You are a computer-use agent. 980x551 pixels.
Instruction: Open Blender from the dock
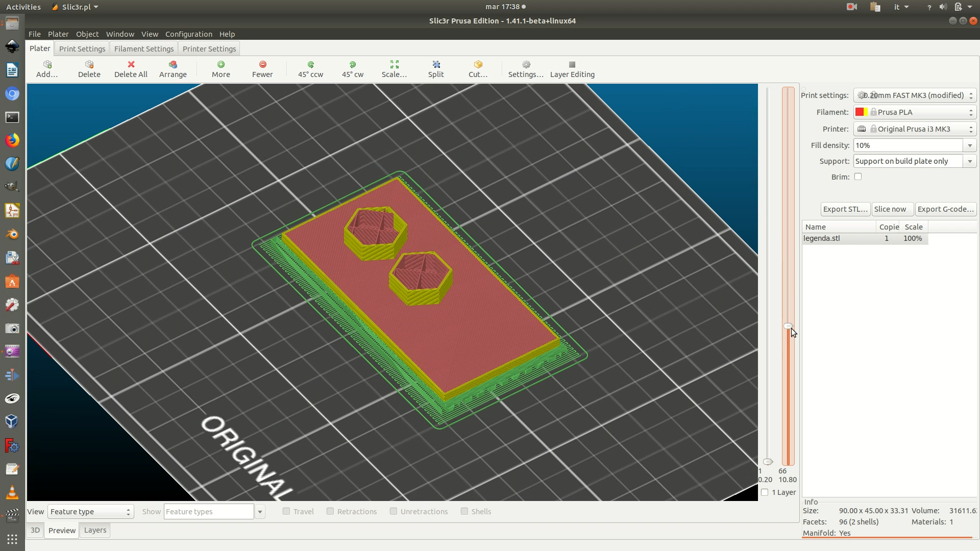click(12, 234)
